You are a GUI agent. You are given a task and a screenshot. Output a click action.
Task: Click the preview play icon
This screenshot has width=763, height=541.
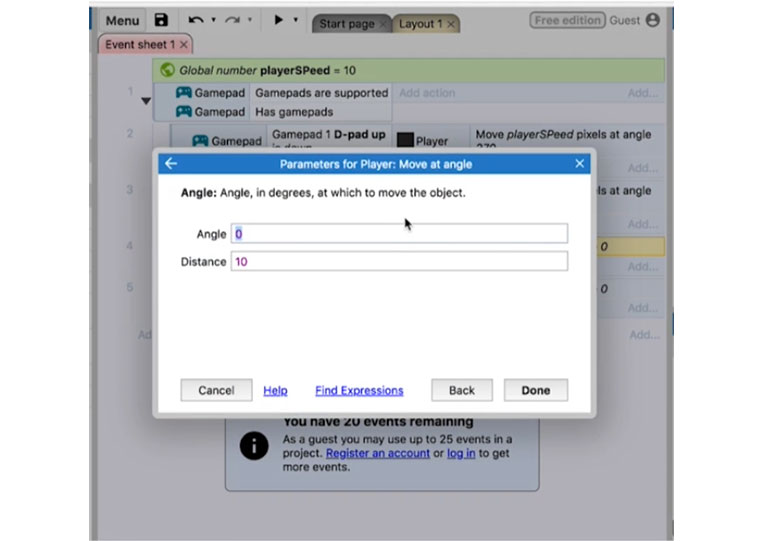coord(278,20)
